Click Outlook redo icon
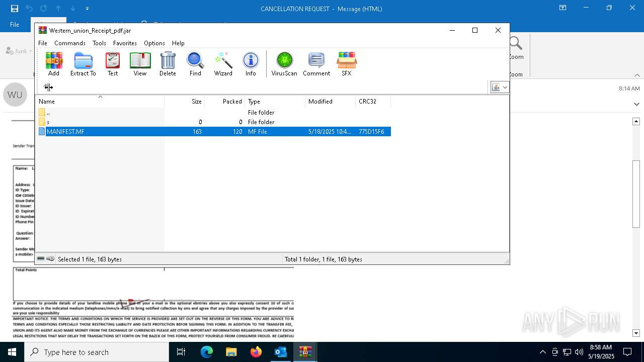 (x=43, y=9)
